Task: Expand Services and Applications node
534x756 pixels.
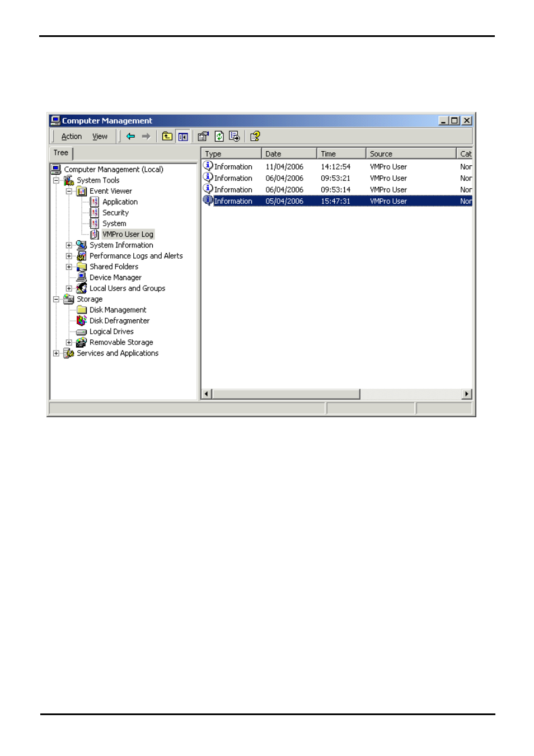Action: click(x=56, y=353)
